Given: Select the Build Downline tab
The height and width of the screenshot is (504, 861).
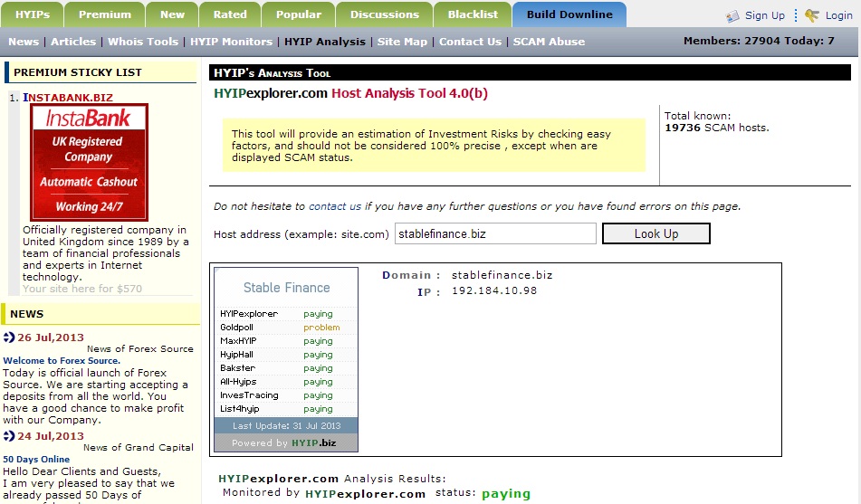Looking at the screenshot, I should (x=569, y=14).
